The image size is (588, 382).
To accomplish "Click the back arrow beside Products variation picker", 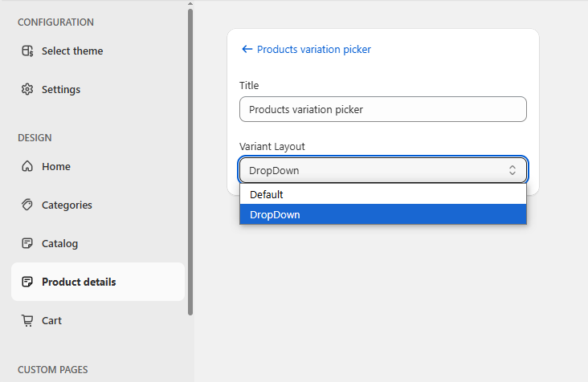I will [247, 49].
